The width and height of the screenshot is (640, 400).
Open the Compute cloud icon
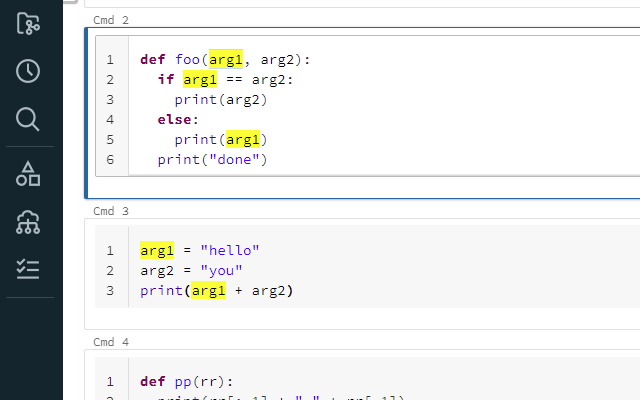(x=28, y=222)
